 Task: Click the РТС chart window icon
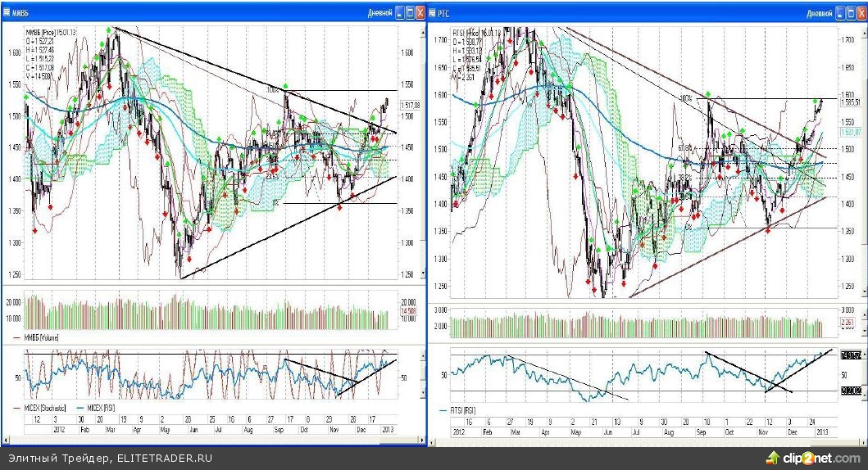point(433,12)
